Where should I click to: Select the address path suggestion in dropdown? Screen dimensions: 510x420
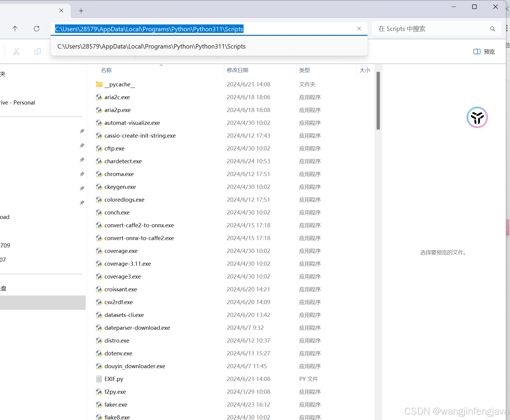[209, 46]
